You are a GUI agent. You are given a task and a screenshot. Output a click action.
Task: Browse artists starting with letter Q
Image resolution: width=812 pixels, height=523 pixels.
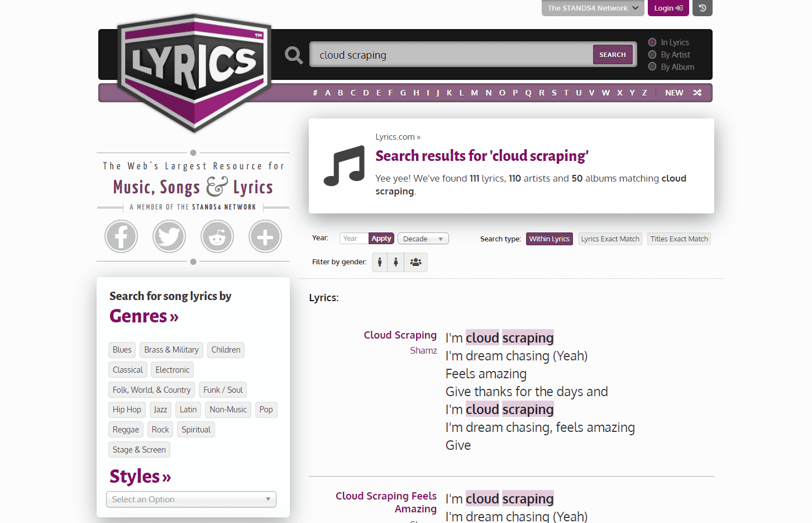528,93
